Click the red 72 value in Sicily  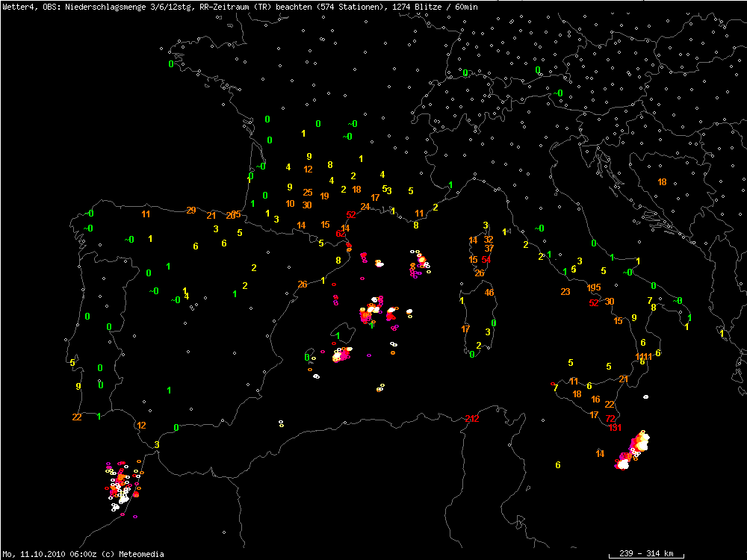click(610, 419)
